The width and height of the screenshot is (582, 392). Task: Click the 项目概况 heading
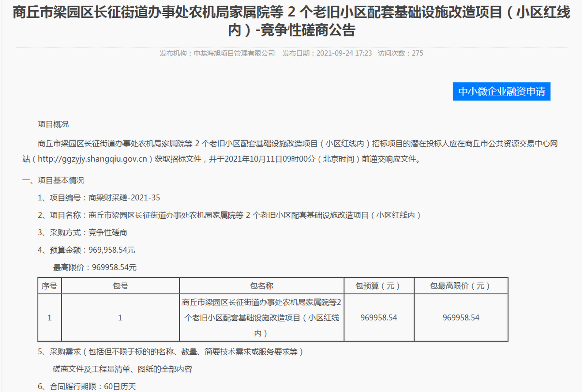tap(53, 124)
